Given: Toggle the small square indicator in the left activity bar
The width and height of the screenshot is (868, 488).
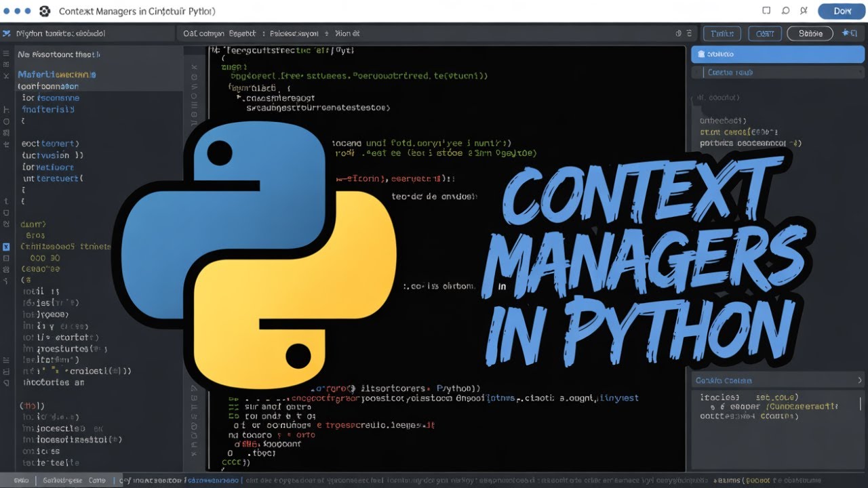Looking at the screenshot, I should (6, 258).
